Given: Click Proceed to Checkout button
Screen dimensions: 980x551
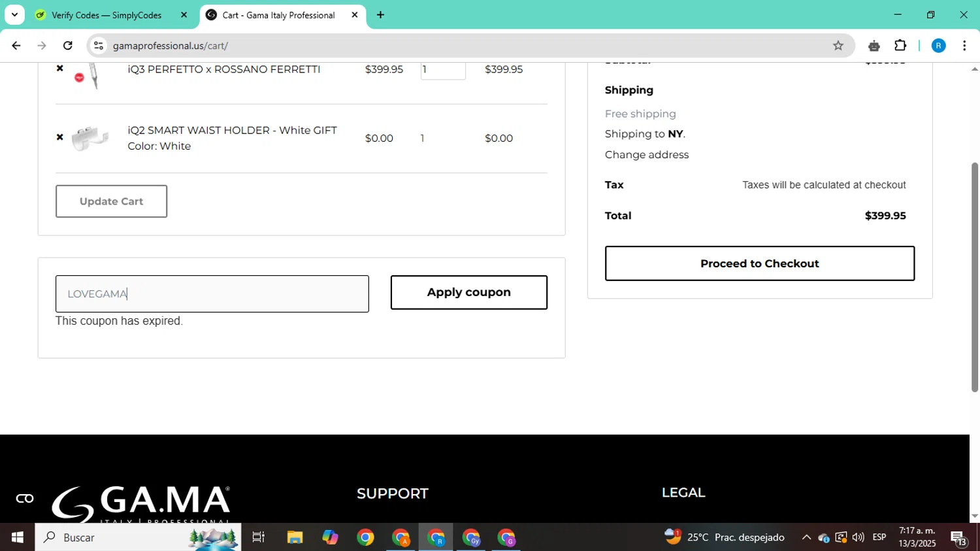Looking at the screenshot, I should (x=760, y=263).
